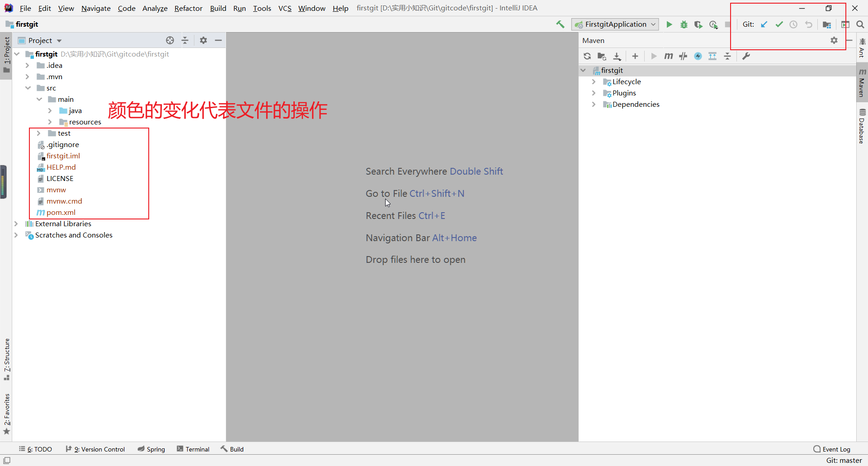This screenshot has height=466, width=868.
Task: Click the Git: master branch widget
Action: coord(844,460)
